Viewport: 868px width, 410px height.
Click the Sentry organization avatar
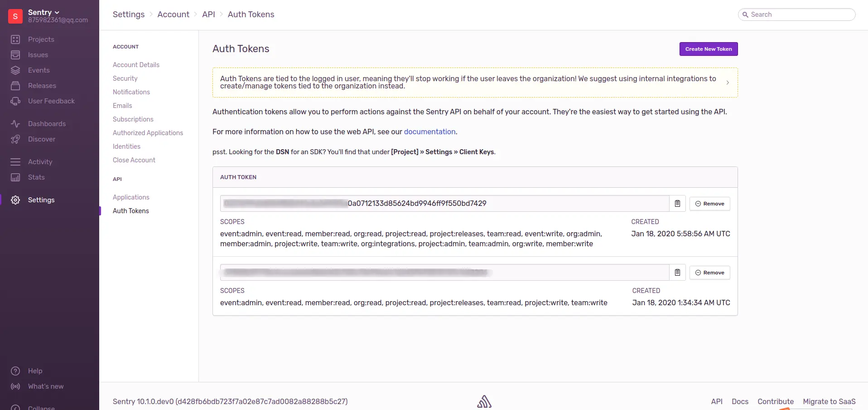(15, 16)
